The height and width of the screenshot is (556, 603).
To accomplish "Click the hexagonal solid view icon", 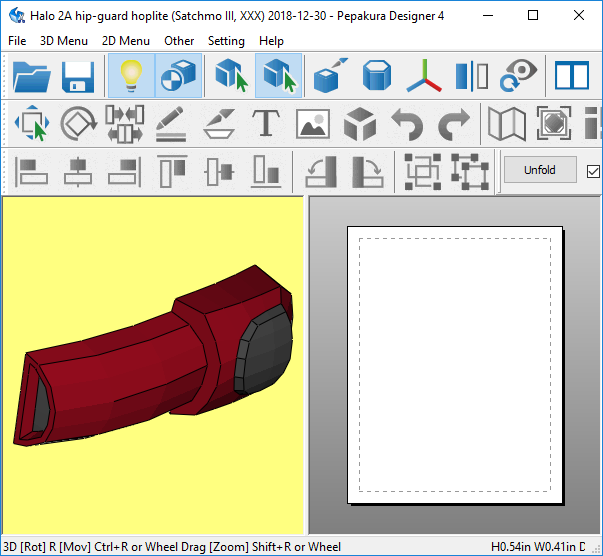I will 377,76.
